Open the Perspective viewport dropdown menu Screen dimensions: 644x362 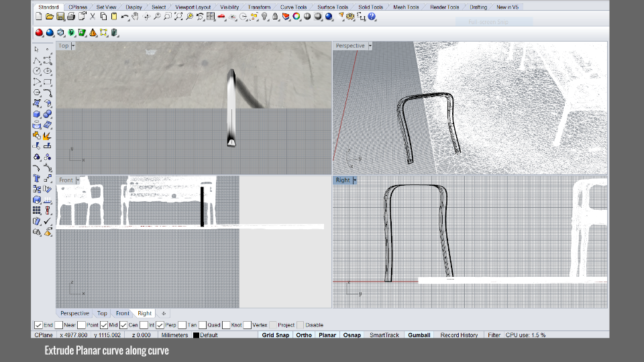click(x=370, y=46)
